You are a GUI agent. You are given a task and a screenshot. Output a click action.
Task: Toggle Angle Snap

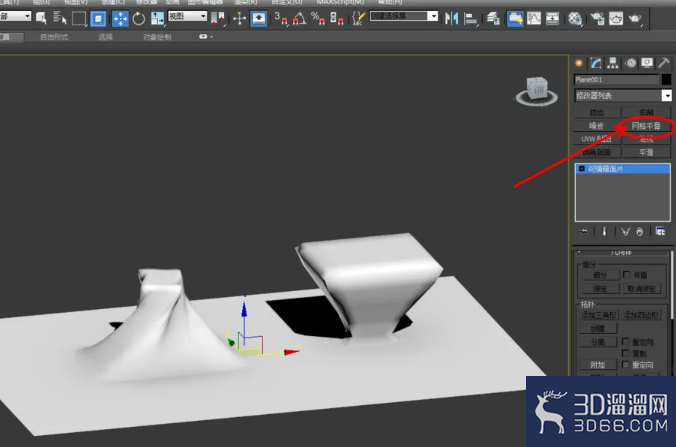point(300,19)
